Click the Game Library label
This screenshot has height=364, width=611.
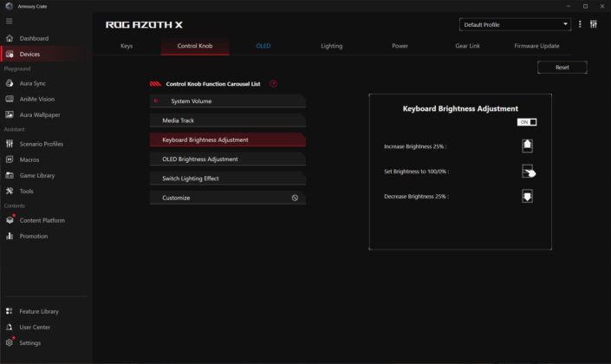click(x=37, y=175)
